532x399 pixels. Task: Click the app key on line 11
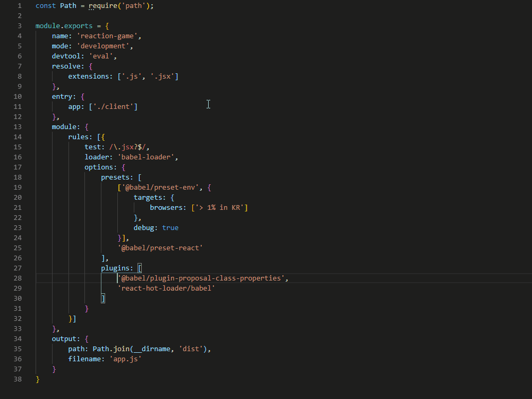[x=74, y=107]
